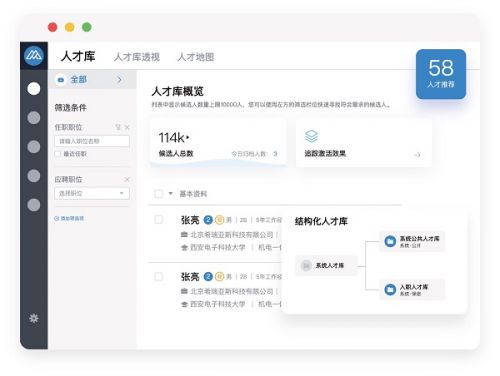Select the 入职人才库 tree node

pos(412,289)
